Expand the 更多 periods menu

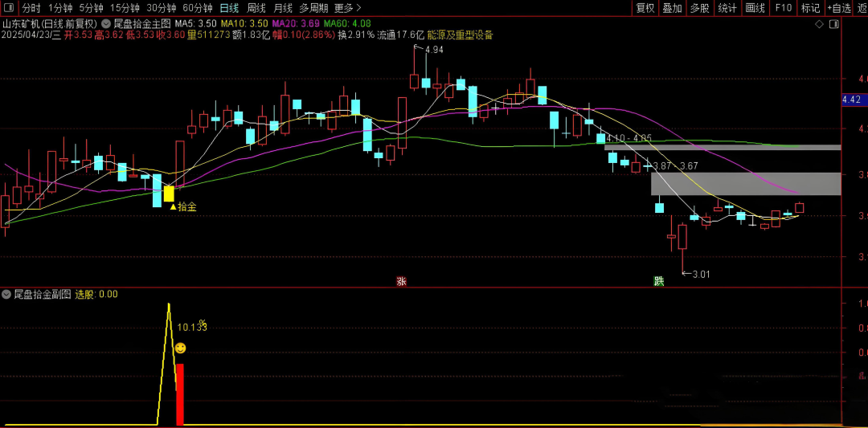pos(348,8)
